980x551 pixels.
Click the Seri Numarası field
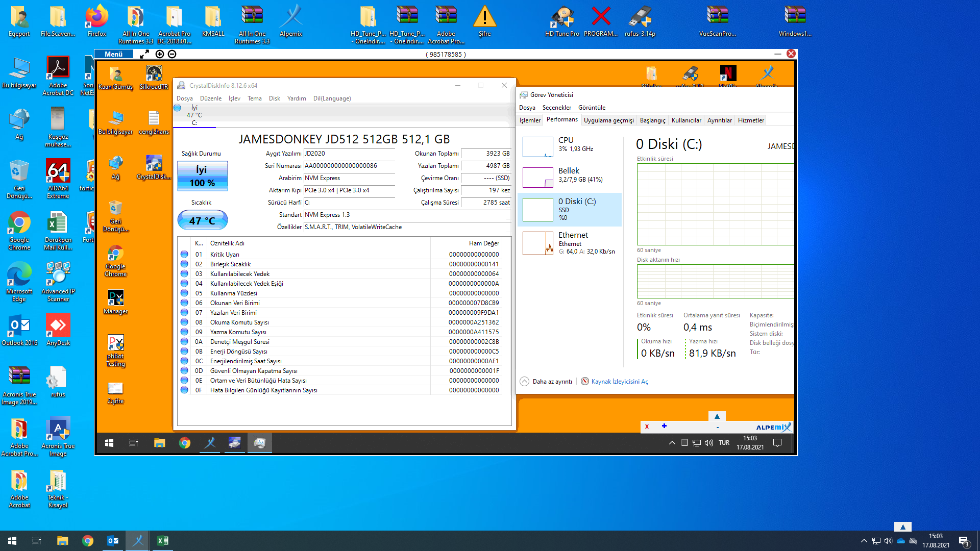click(349, 166)
